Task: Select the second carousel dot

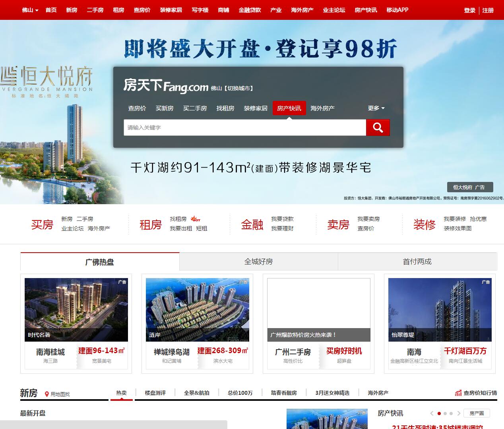Action: [445, 414]
